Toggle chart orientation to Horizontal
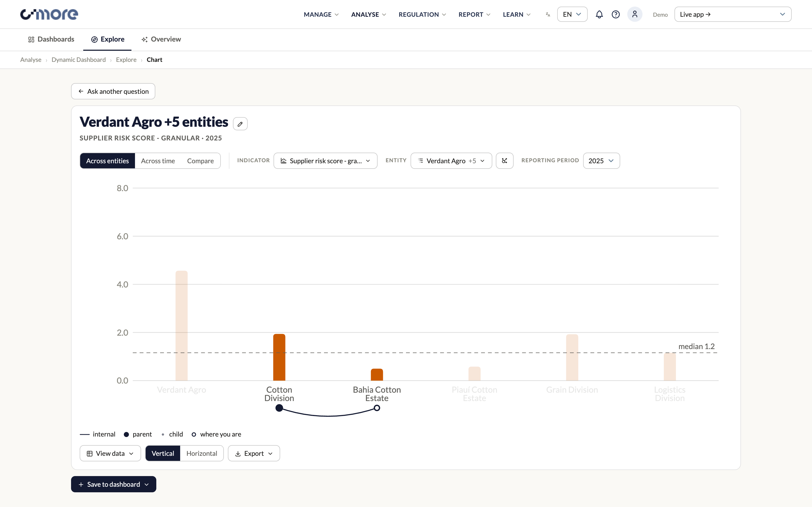Image resolution: width=812 pixels, height=507 pixels. coord(202,453)
